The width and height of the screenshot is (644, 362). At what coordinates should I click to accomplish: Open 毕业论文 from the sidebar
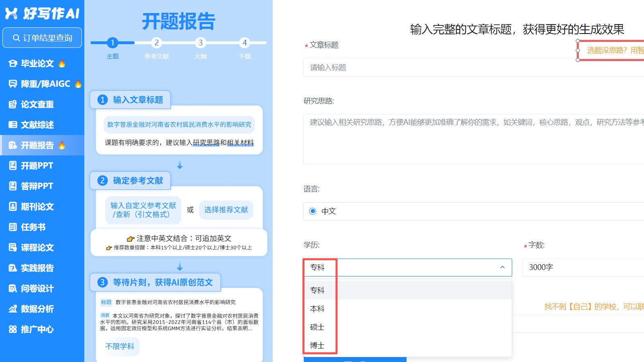pyautogui.click(x=42, y=63)
